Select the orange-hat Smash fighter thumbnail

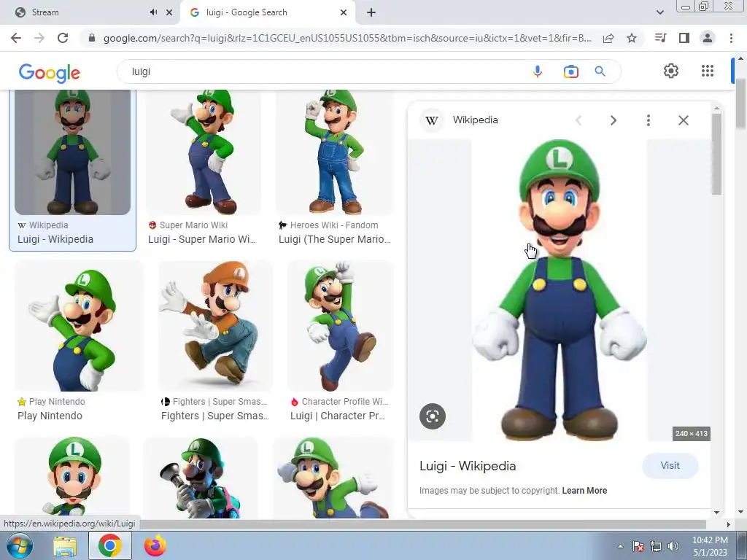pyautogui.click(x=215, y=326)
